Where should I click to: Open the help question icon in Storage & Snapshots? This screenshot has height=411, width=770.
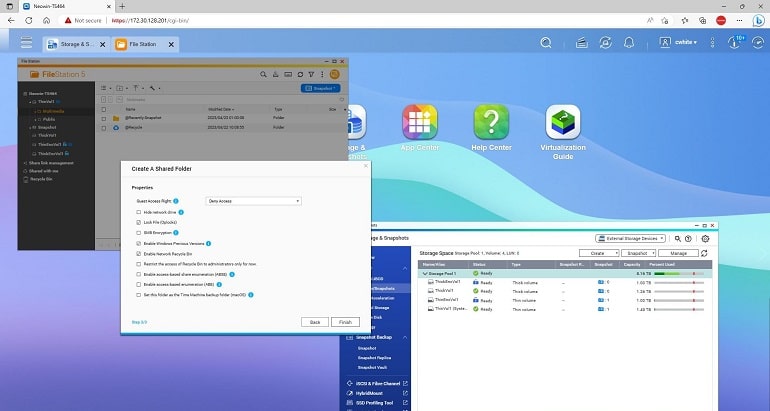click(x=688, y=239)
